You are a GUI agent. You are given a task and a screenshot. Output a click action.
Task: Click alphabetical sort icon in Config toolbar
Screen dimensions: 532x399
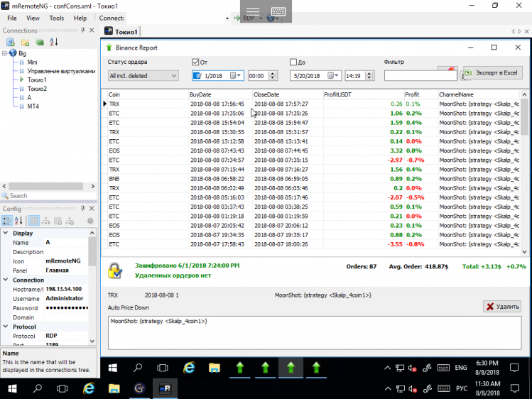[x=18, y=221]
